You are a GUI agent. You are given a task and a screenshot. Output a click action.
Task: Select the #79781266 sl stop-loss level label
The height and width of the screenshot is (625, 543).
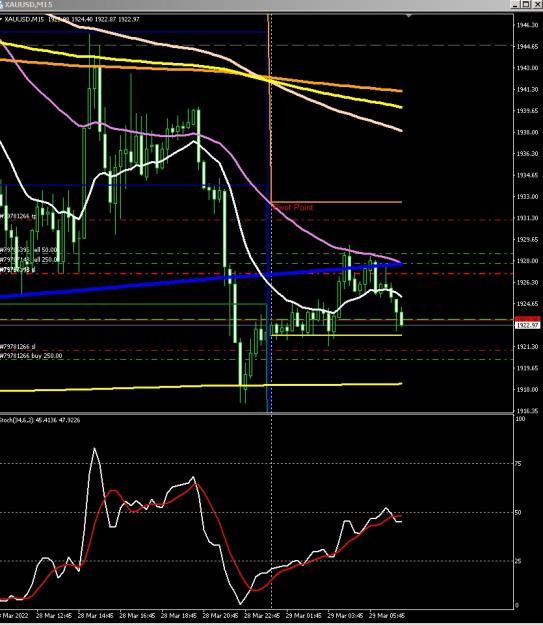[18, 347]
